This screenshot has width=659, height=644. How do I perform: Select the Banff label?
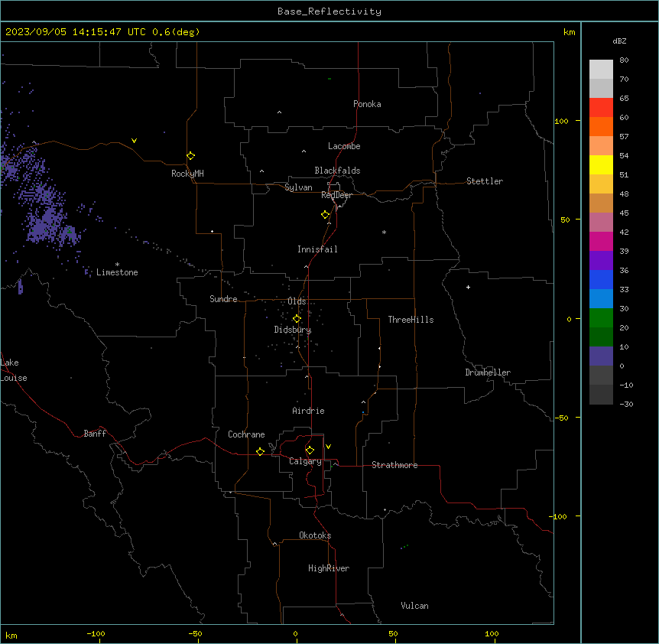[95, 434]
